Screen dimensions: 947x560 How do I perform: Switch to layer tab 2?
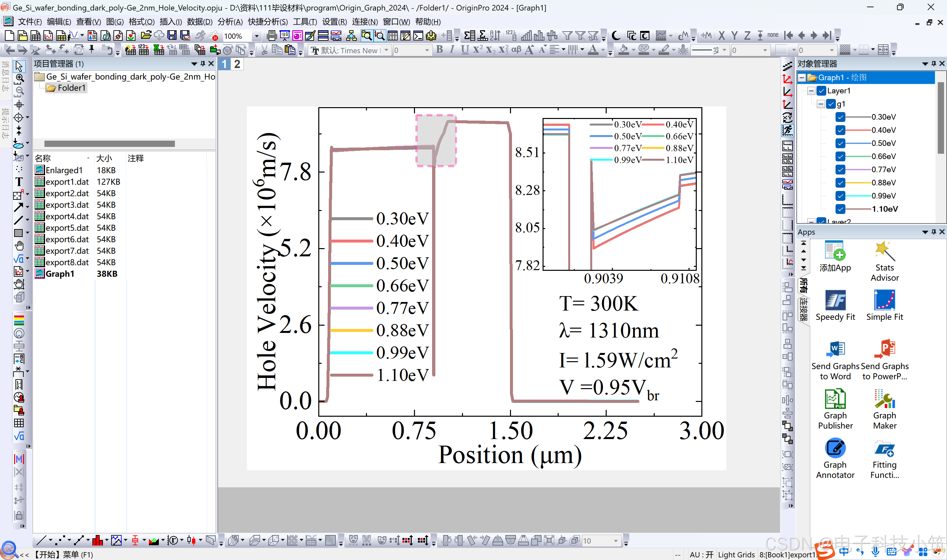pos(237,64)
